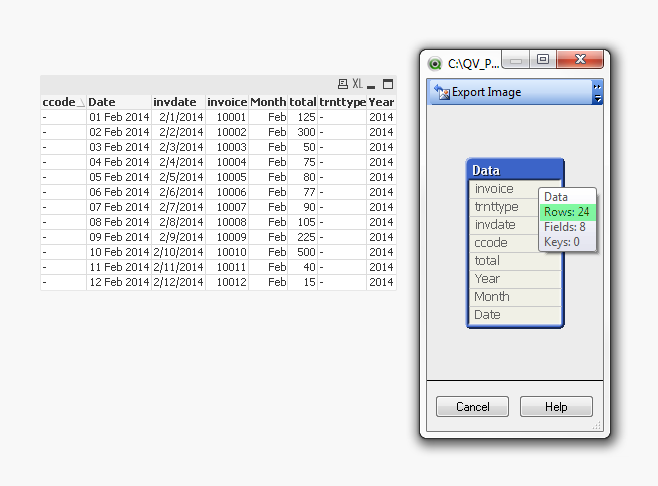Select Year cell 2014 in invoice 10012 row
Image resolution: width=658 pixels, height=486 pixels.
tap(381, 282)
